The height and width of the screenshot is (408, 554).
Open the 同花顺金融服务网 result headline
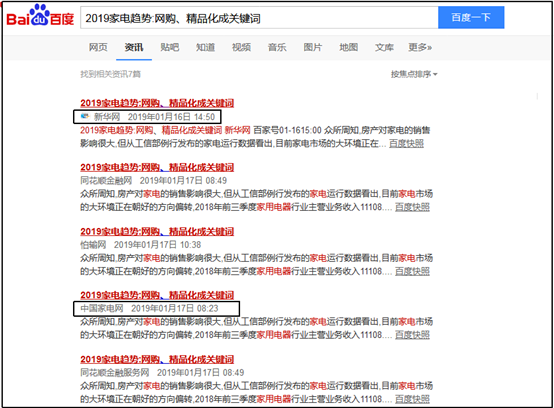pos(157,360)
